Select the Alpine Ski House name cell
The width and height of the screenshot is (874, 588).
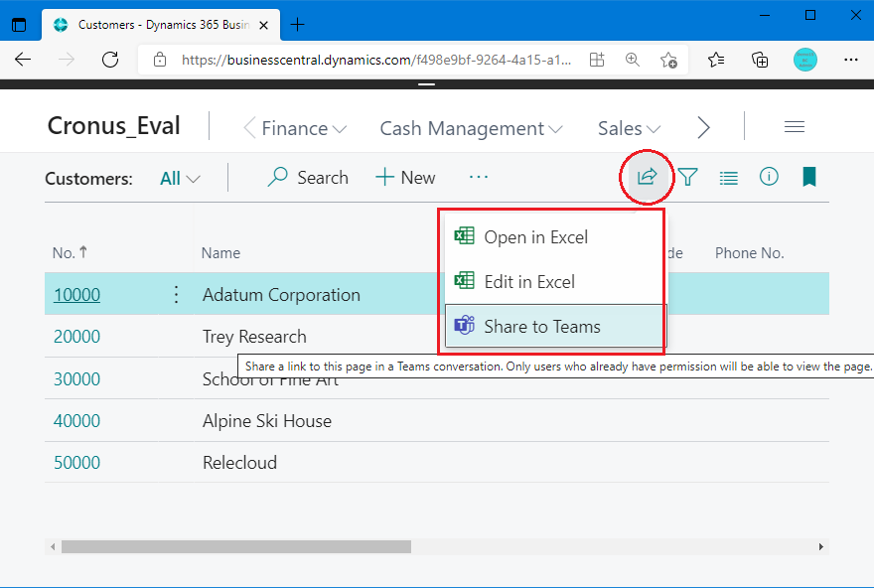[x=267, y=420]
